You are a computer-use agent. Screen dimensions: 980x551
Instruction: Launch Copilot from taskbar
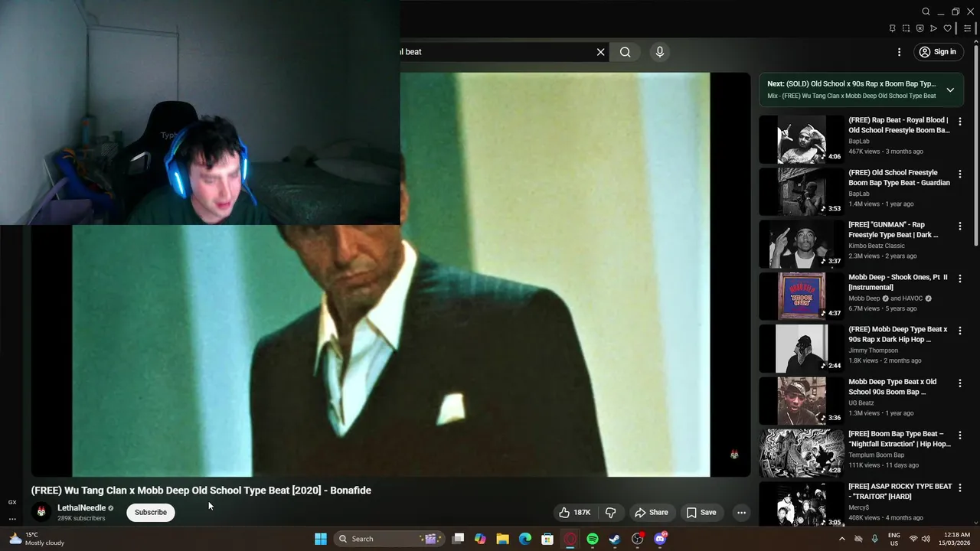480,539
